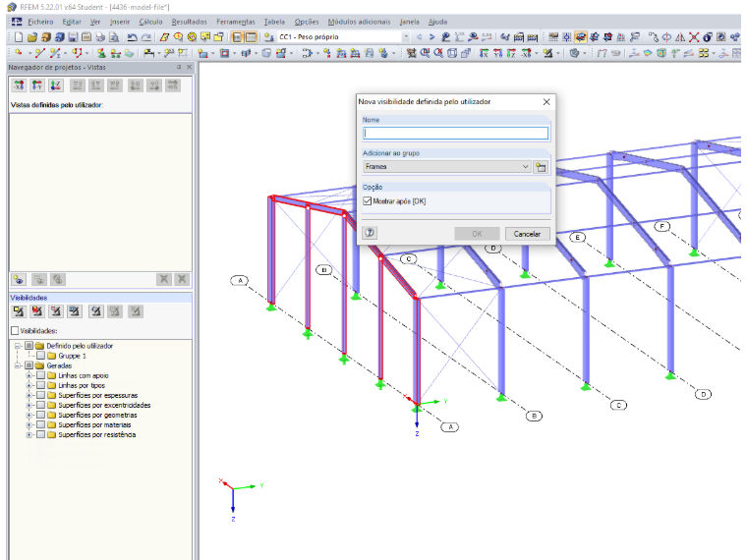747x560 pixels.
Task: Create new user-defined view with eye icon
Action: point(19,279)
